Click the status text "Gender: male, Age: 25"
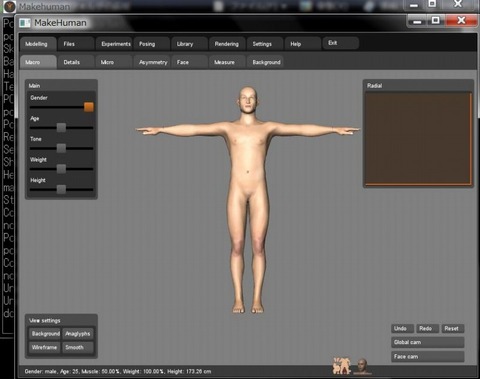480x379 pixels. 51,371
